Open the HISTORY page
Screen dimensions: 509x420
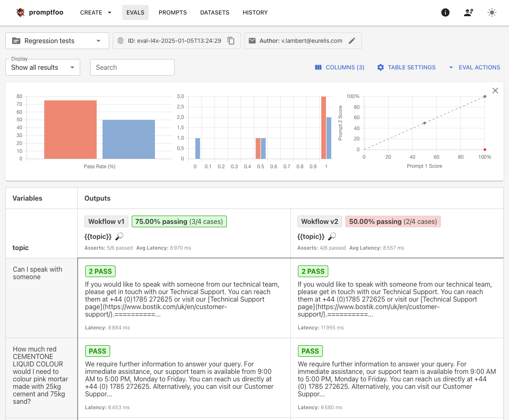click(255, 12)
